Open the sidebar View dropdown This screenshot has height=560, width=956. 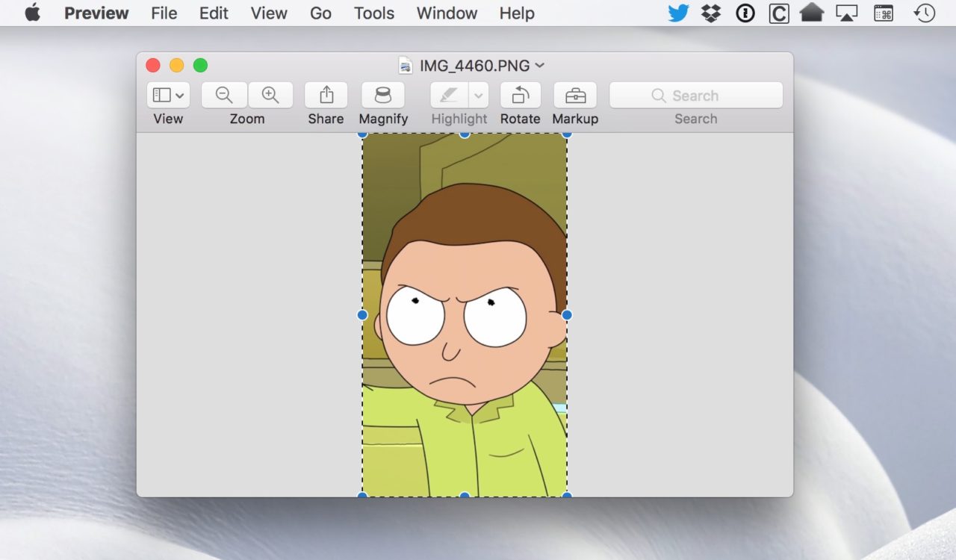point(168,95)
